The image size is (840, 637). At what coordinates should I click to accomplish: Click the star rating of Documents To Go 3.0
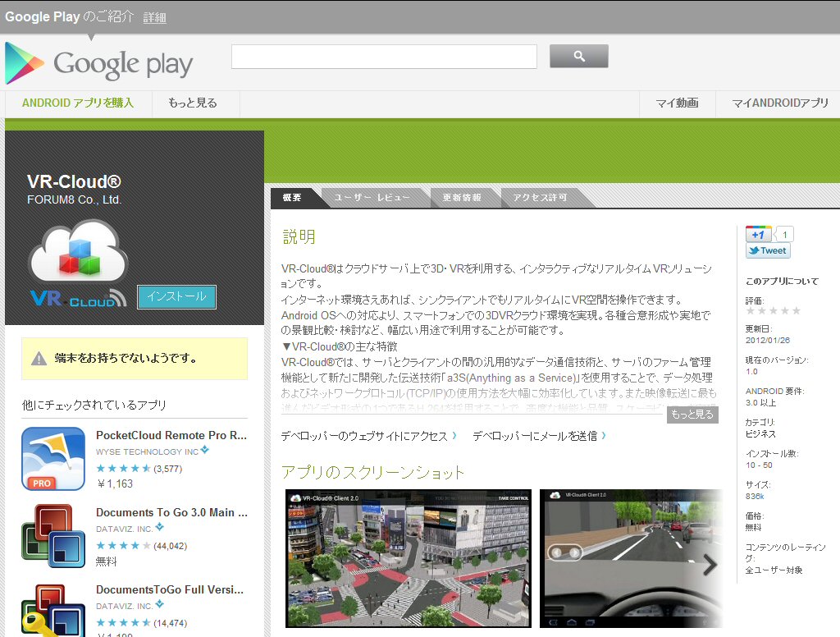[123, 546]
